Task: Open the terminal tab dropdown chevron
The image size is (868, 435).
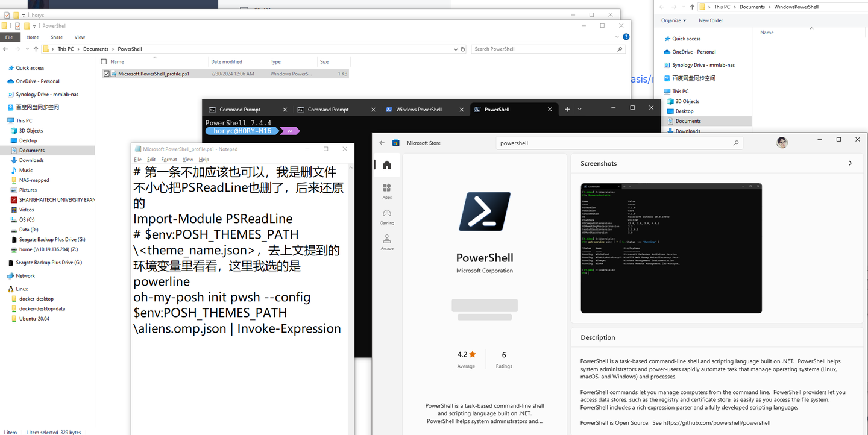Action: point(579,109)
